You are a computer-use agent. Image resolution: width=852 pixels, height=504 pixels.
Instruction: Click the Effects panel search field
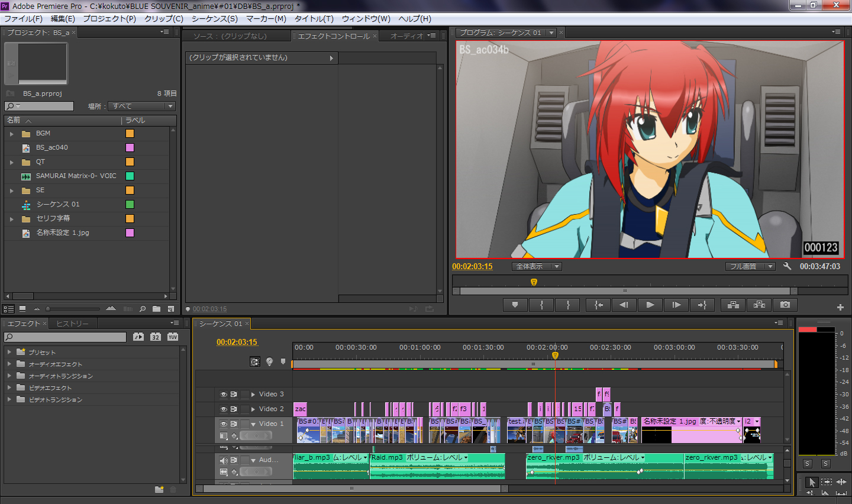click(x=65, y=337)
